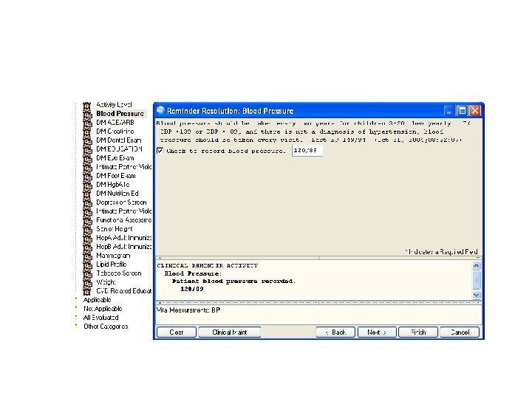Maximize the Reminder Resolution window
The image size is (532, 399).
(x=462, y=111)
